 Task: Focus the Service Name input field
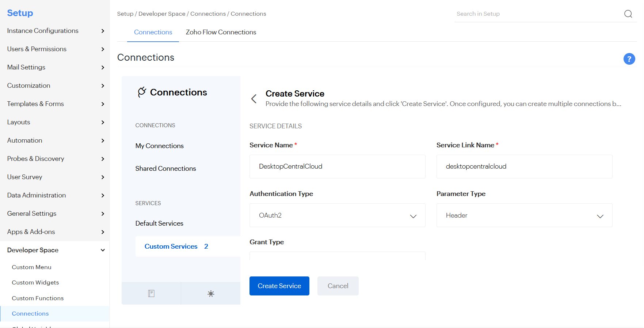337,166
